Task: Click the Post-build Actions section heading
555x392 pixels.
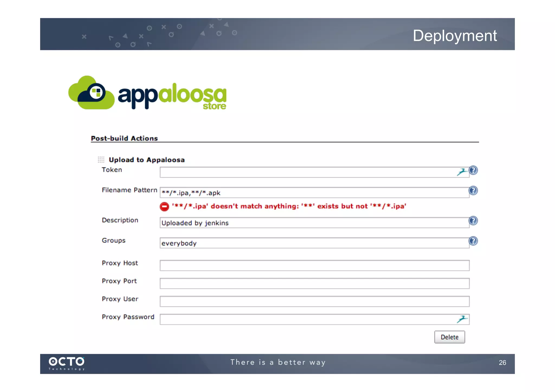Action: coord(124,138)
